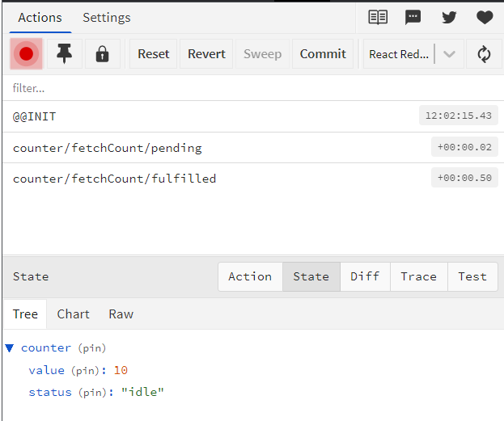Click the 12:02:15.43 timestamp
This screenshot has width=504, height=421.
click(x=459, y=116)
